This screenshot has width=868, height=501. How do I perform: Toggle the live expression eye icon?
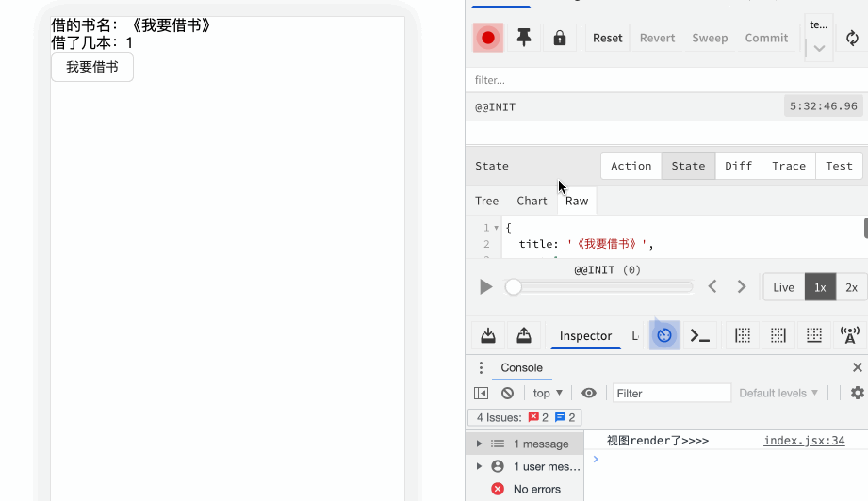(588, 393)
